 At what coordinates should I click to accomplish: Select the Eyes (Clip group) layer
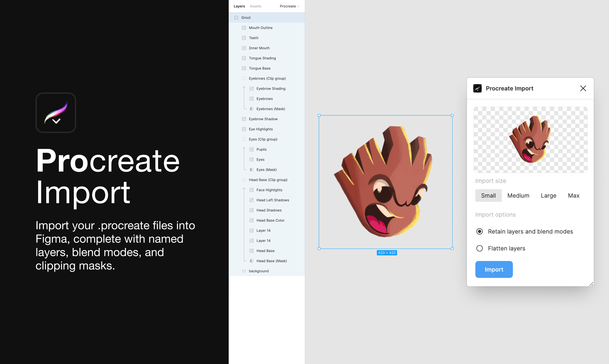[267, 139]
